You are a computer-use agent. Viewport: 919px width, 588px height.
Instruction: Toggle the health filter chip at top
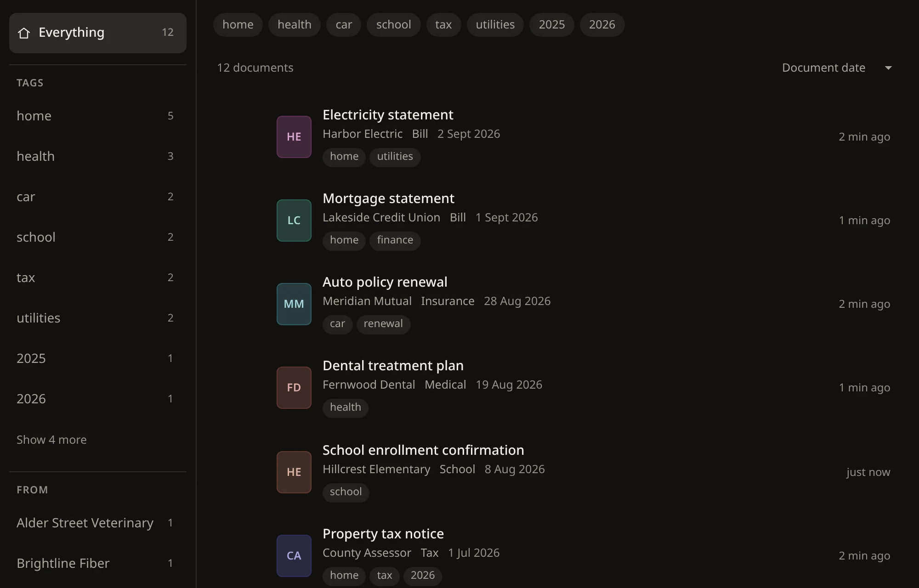point(295,25)
